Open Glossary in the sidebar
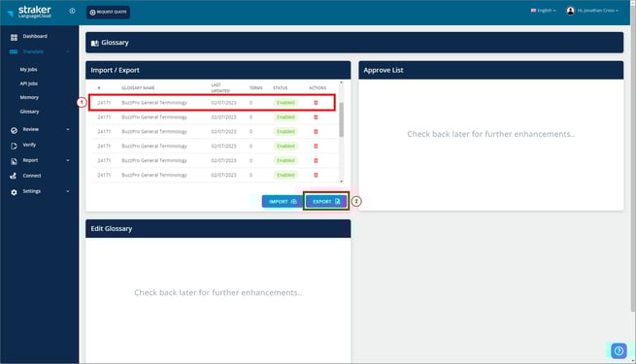Screen dimensions: 636x364 [29, 112]
